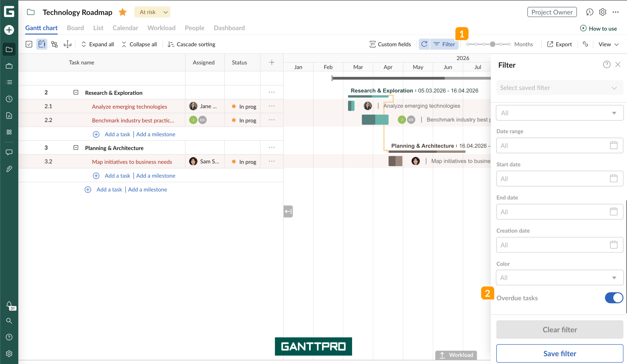The image size is (627, 364).
Task: Click the green plus create button in sidebar
Action: (9, 30)
